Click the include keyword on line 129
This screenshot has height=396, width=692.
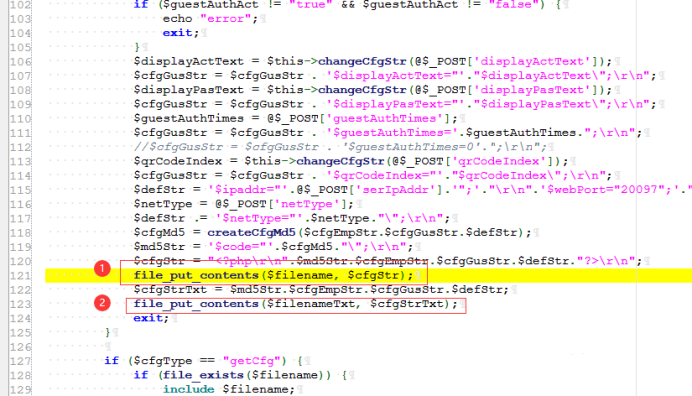point(188,389)
